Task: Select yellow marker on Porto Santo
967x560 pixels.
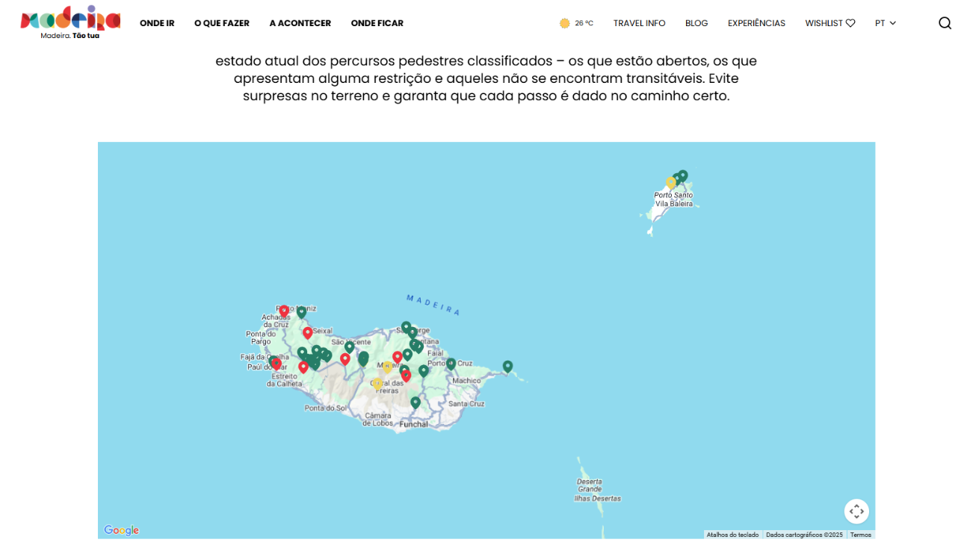Action: coord(671,182)
